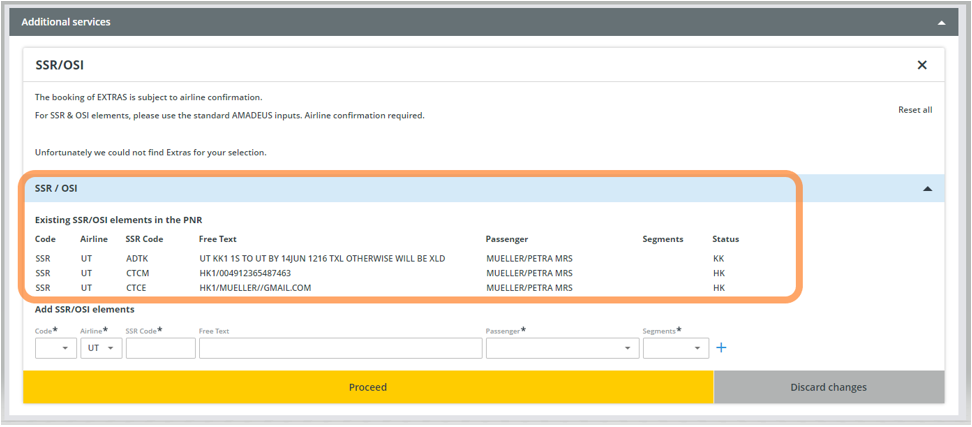Open the Segments dropdown
This screenshot has height=427, width=972.
point(675,348)
